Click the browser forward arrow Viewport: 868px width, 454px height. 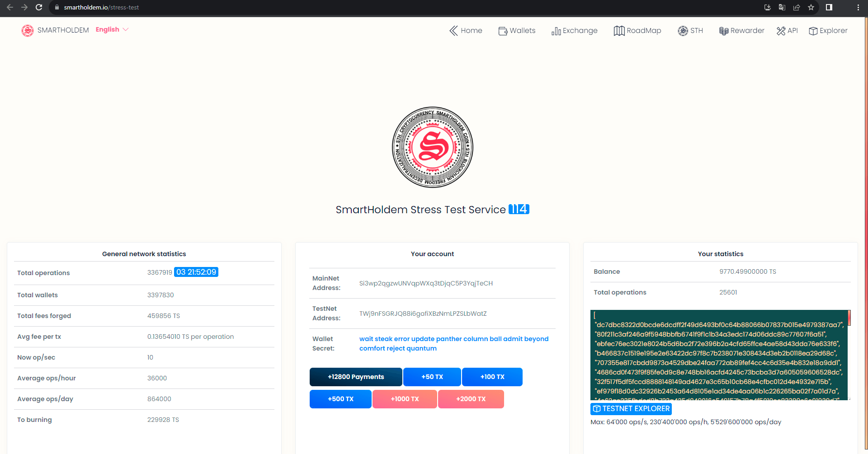(24, 7)
